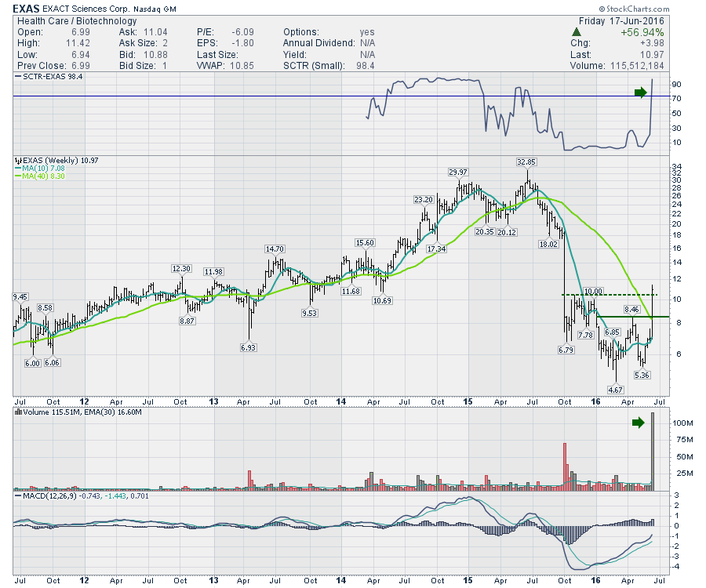This screenshot has width=706, height=588.
Task: Click the 23.20 price label
Action: [424, 200]
